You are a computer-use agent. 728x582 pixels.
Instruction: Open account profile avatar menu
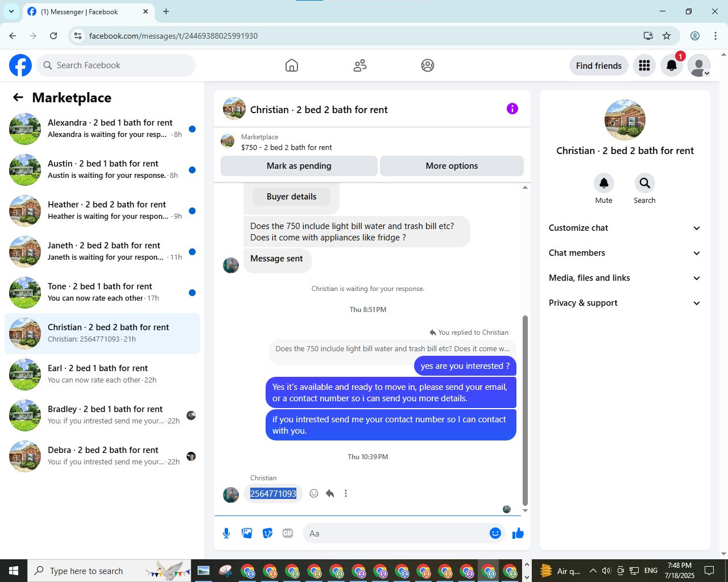699,65
